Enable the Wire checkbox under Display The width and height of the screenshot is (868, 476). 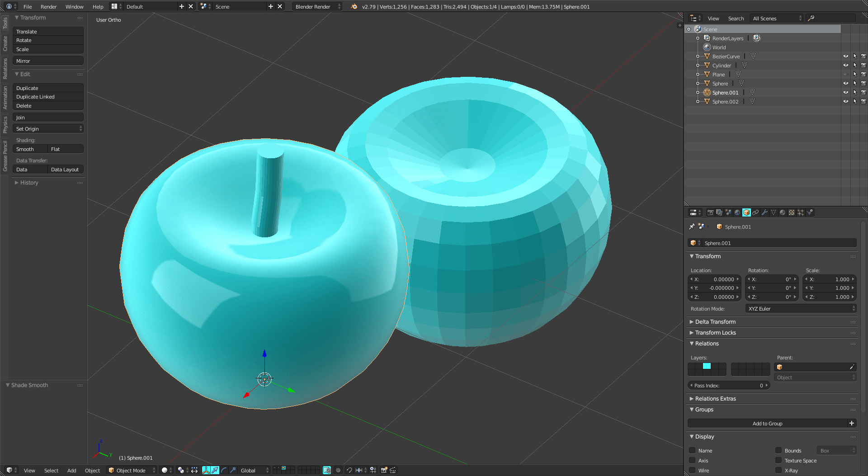692,470
